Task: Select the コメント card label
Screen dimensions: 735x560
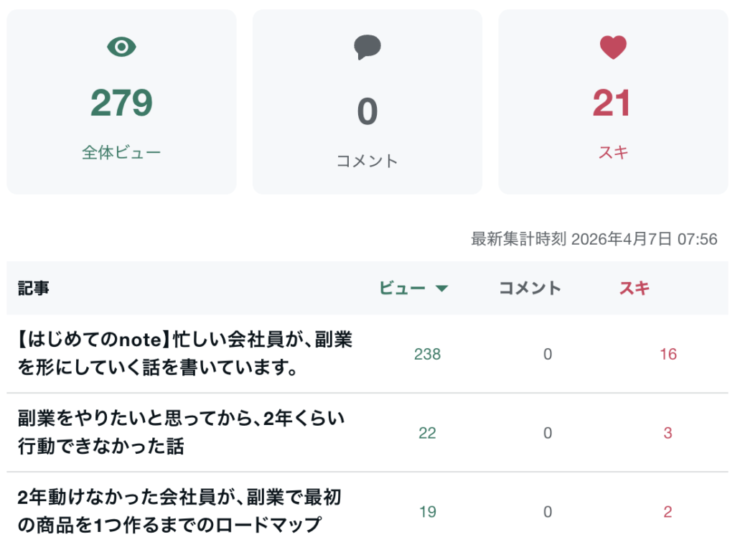Action: [x=367, y=161]
